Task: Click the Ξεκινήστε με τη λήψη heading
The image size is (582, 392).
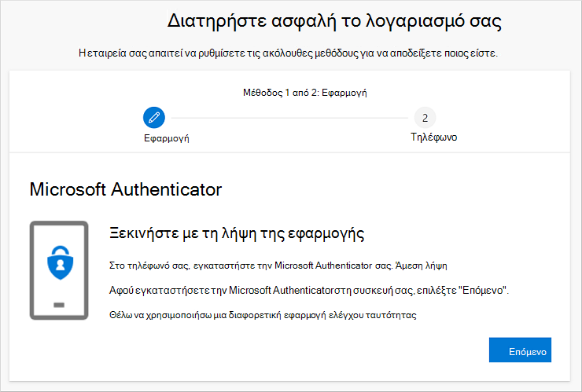Action: tap(237, 233)
